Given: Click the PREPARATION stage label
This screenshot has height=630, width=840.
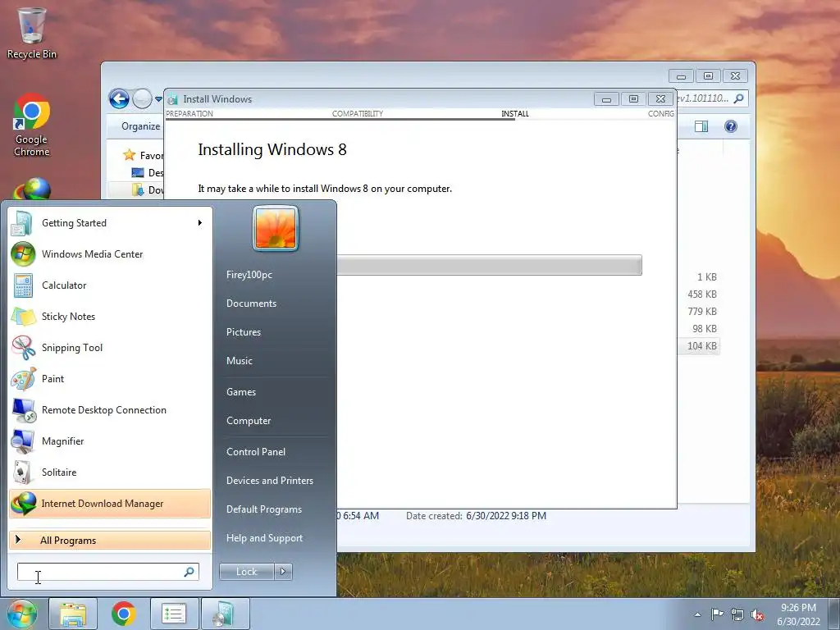Looking at the screenshot, I should coord(189,113).
